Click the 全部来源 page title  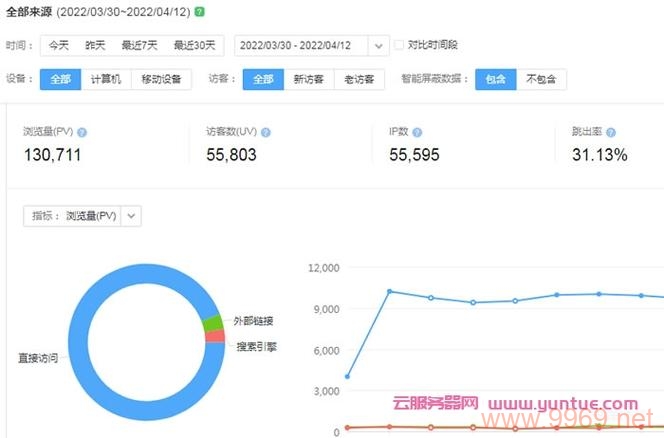29,12
